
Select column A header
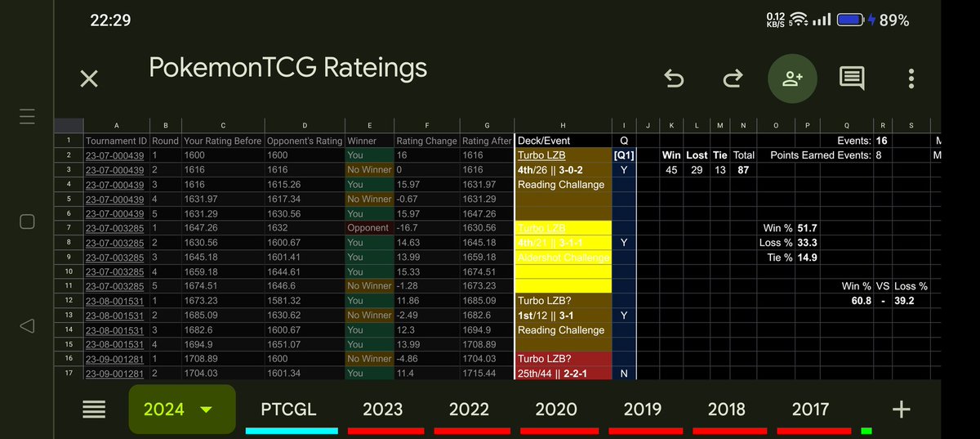pos(117,125)
